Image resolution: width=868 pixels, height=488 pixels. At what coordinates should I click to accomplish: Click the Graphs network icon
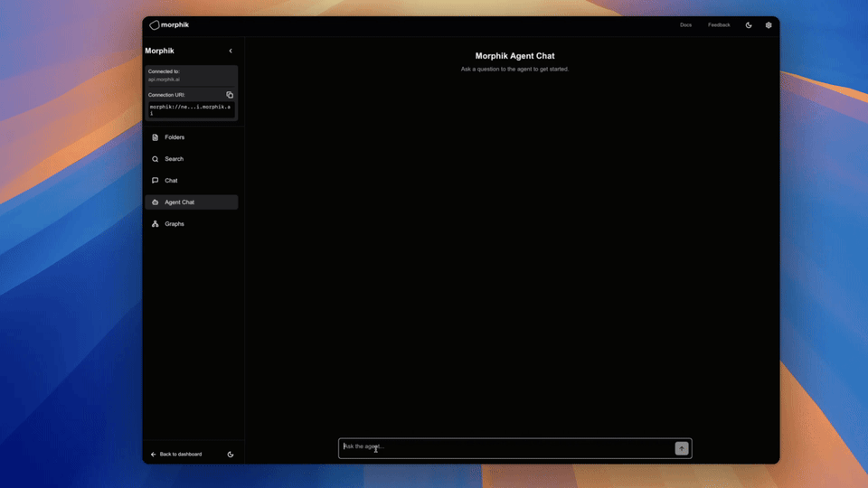(x=155, y=223)
